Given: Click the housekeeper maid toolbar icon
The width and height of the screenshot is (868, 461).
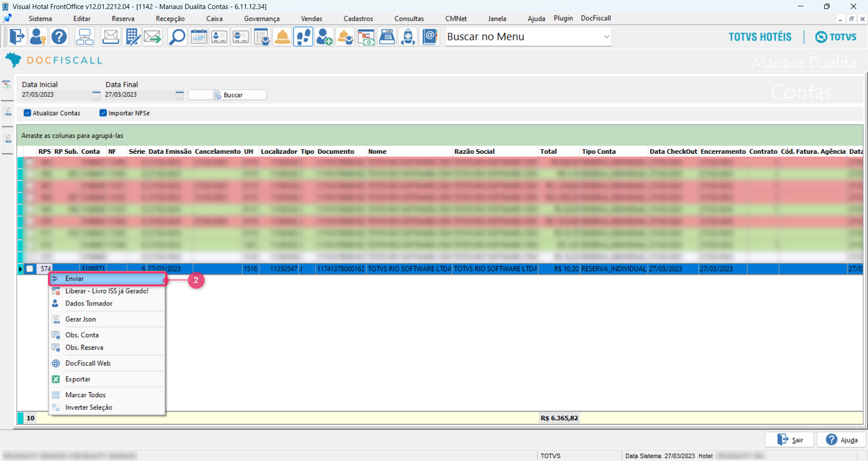Looking at the screenshot, I should click(x=408, y=37).
